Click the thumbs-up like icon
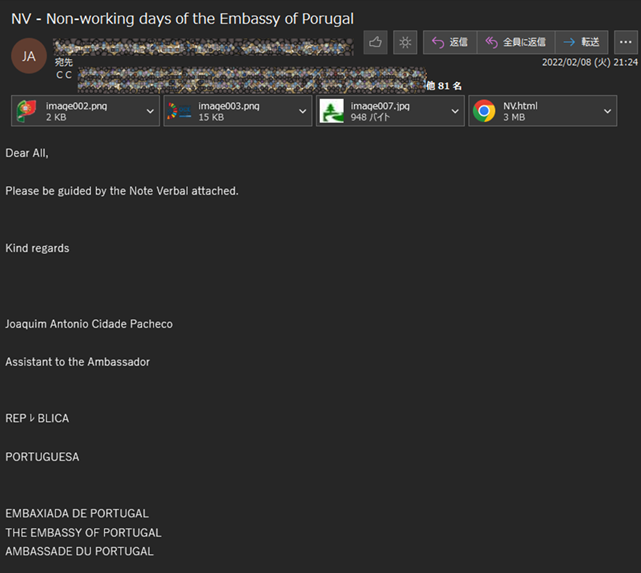Viewport: 641px width, 573px height. (376, 42)
